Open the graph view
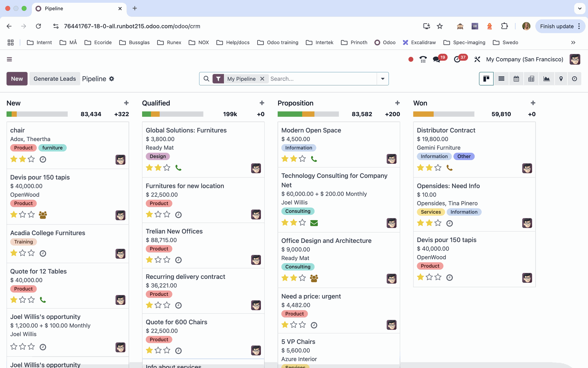 click(546, 79)
